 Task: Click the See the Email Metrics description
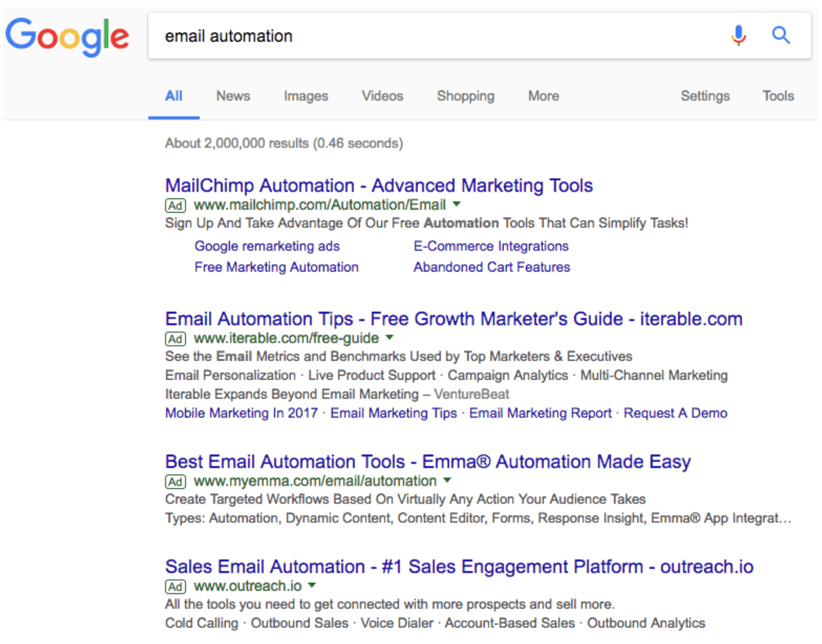(399, 357)
